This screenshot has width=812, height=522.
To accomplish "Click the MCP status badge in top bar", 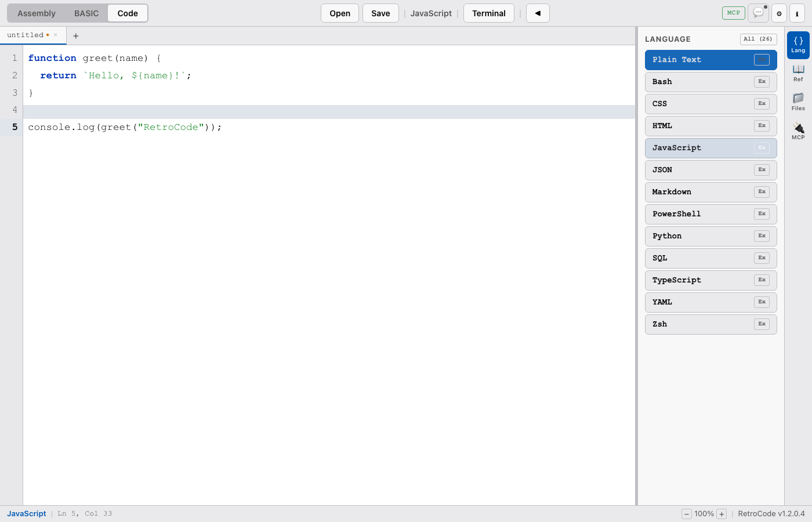I will click(733, 13).
